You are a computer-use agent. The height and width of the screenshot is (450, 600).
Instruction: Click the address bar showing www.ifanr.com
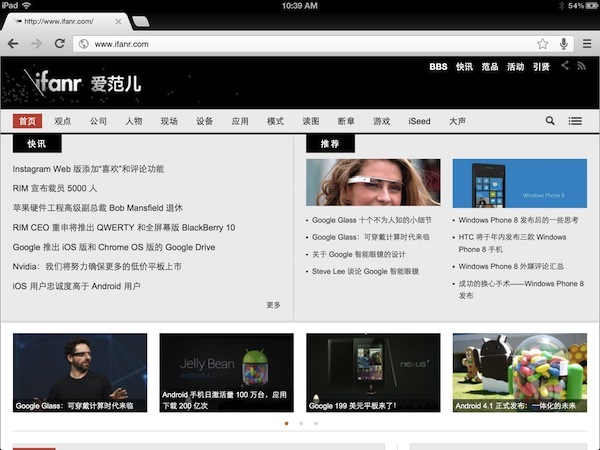310,44
